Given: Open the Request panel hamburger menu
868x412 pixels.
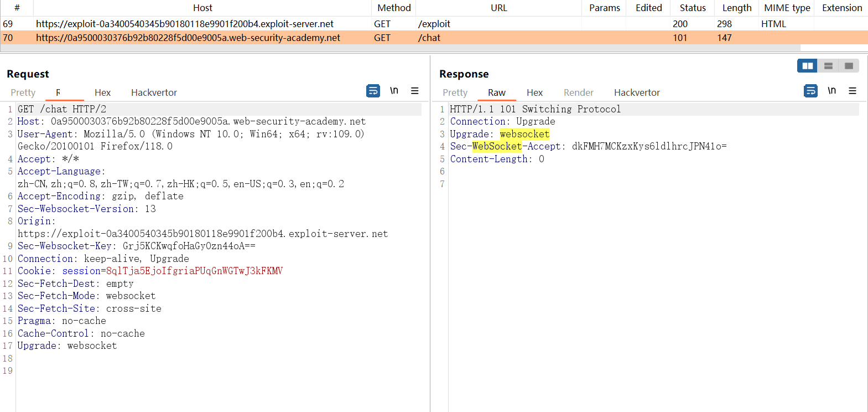Looking at the screenshot, I should (x=414, y=91).
